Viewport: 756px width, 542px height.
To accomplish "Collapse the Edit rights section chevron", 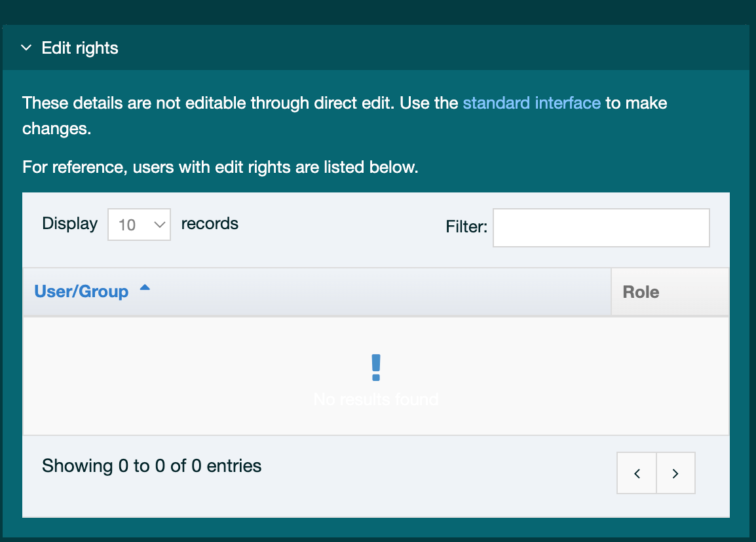I will (x=26, y=48).
